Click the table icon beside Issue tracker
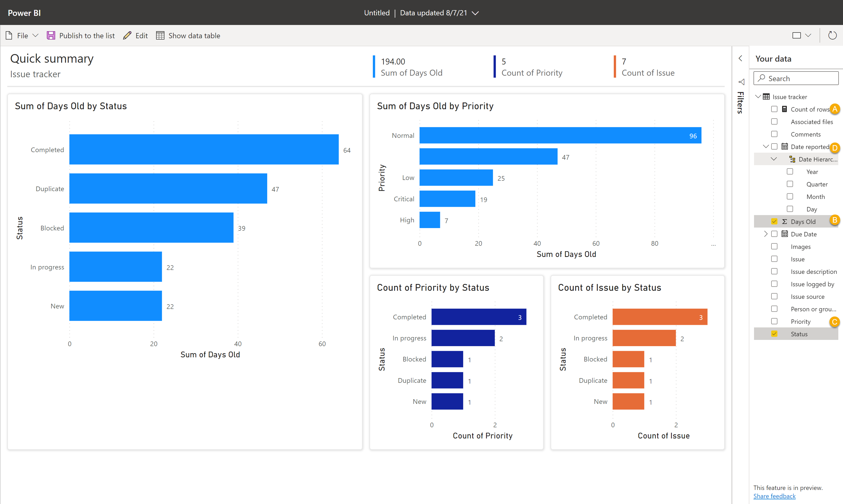843x504 pixels. (766, 96)
